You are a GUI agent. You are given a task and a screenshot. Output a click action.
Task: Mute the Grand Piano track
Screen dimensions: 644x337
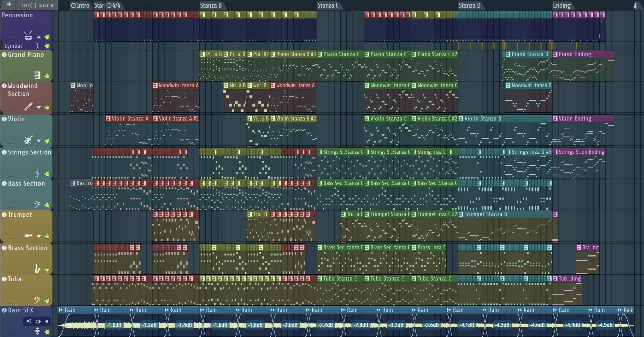point(47,76)
